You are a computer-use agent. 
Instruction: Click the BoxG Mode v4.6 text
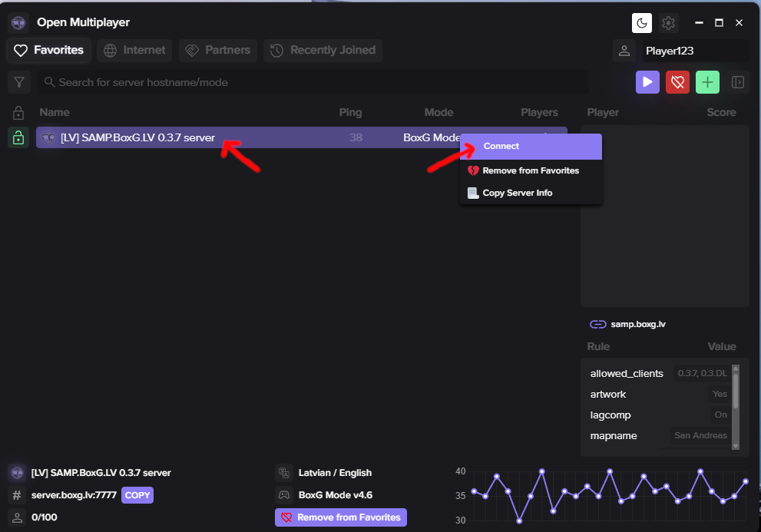[336, 495]
